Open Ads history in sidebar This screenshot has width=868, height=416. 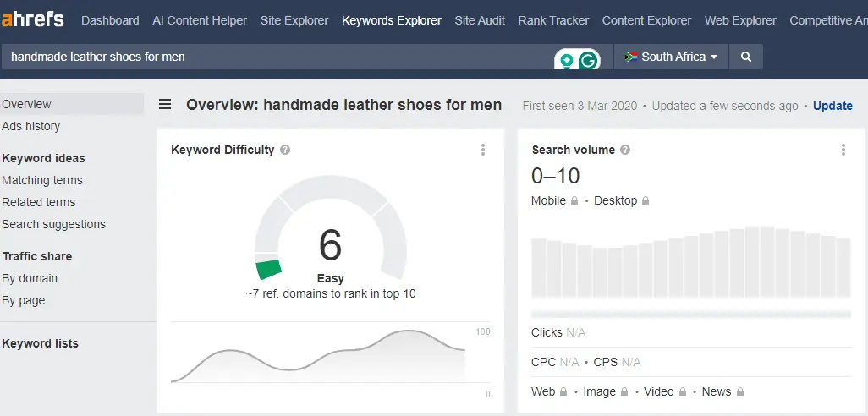31,126
